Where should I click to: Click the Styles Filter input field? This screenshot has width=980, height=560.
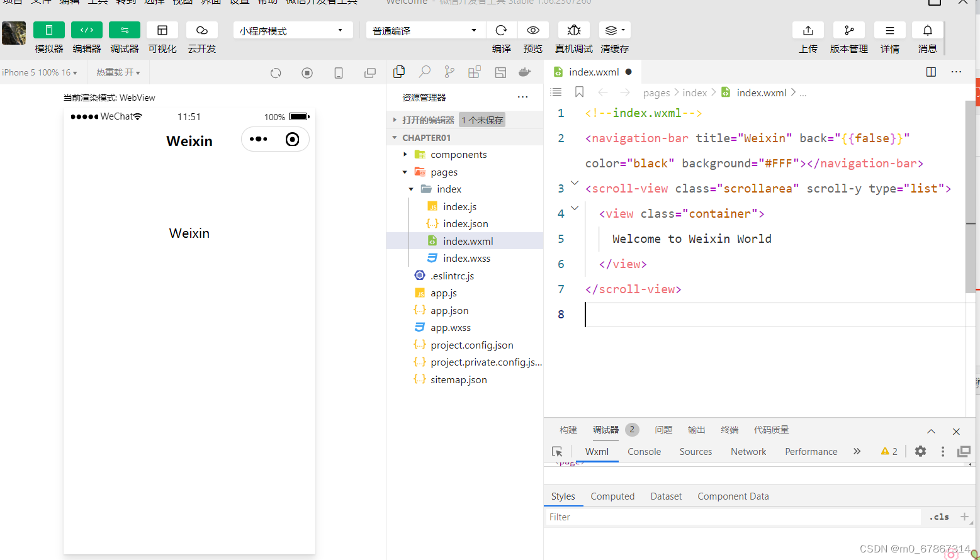(x=733, y=517)
